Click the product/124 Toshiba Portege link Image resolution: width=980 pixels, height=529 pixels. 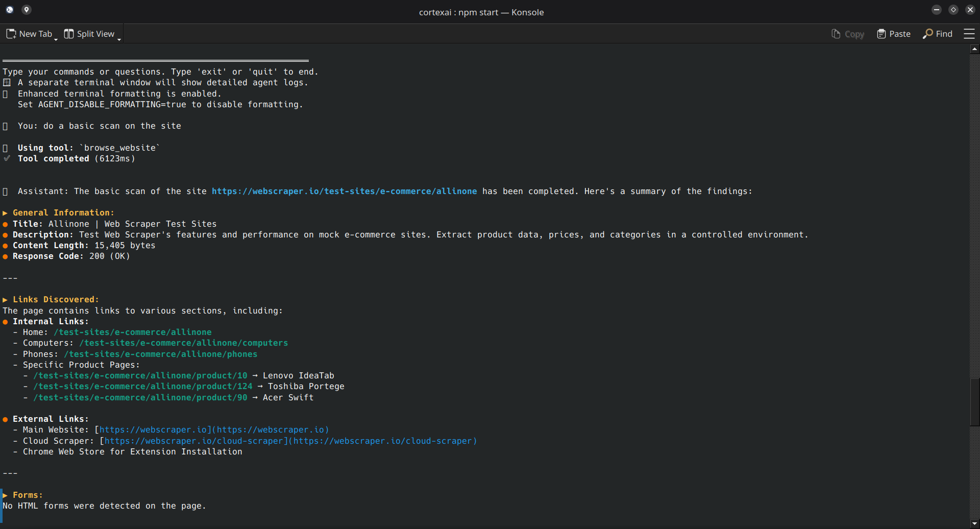(143, 387)
